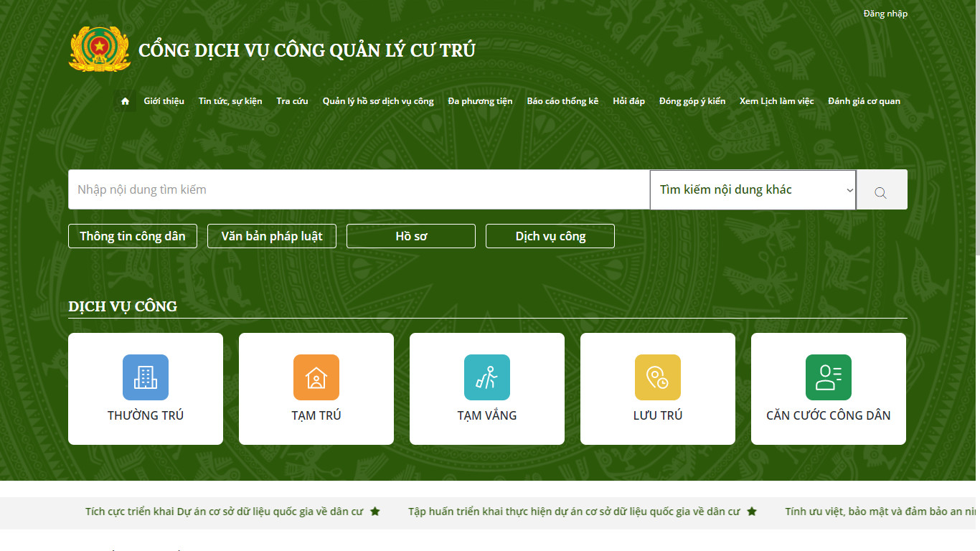This screenshot has width=980, height=551.
Task: Open the Tạm vắng traveler icon
Action: coord(487,377)
